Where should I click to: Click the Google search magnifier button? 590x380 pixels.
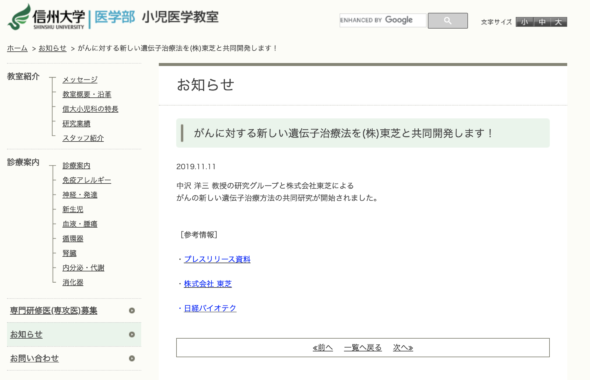(448, 21)
